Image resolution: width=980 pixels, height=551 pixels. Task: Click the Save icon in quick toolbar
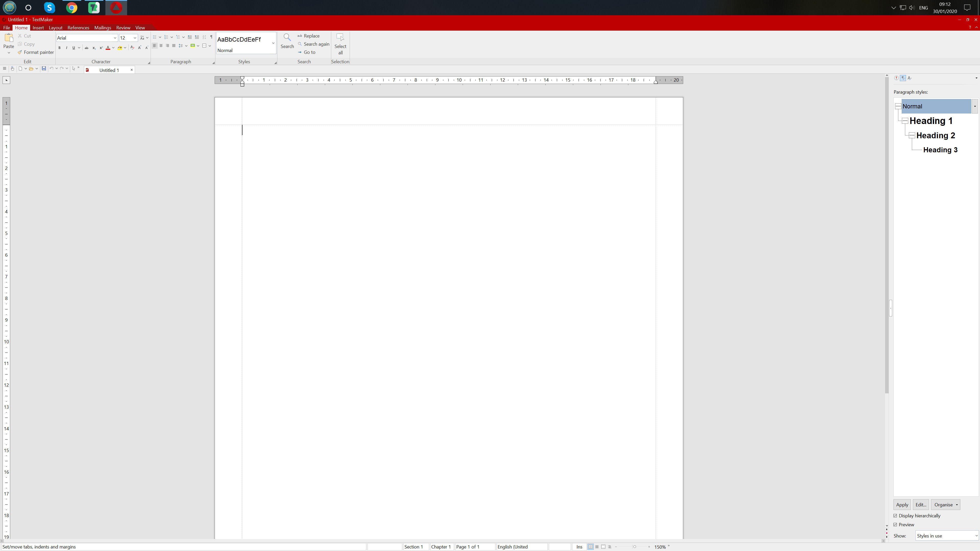click(x=44, y=68)
